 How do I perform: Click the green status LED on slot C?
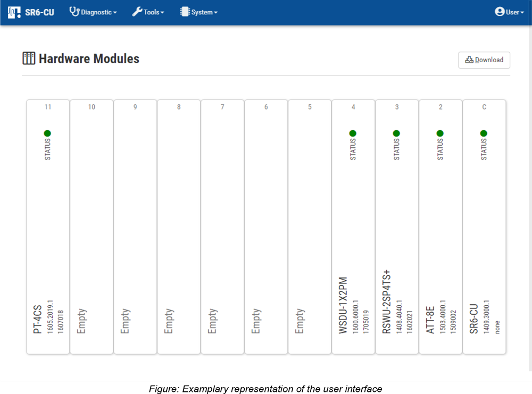click(484, 133)
